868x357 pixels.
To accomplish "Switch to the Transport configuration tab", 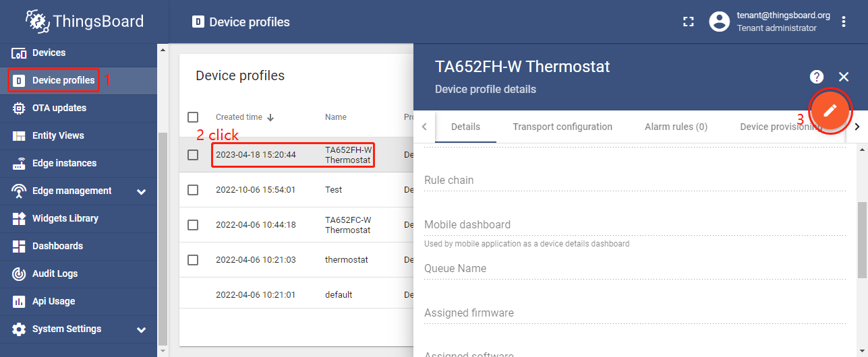I will (x=562, y=127).
